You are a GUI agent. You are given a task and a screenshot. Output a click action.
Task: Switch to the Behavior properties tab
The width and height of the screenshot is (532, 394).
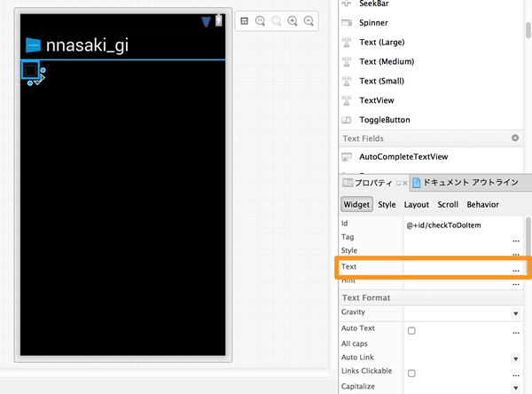483,204
